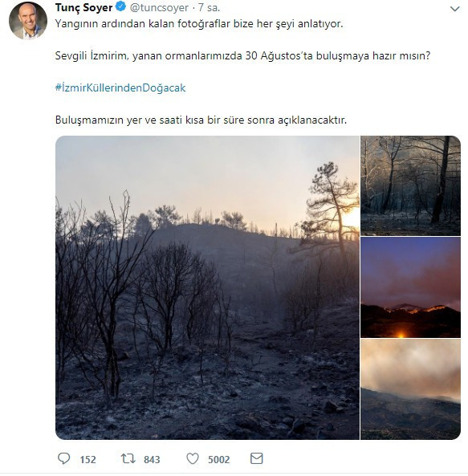Image resolution: width=468 pixels, height=476 pixels.
Task: Visit the @tuncsoyer handle link
Action: pyautogui.click(x=159, y=7)
